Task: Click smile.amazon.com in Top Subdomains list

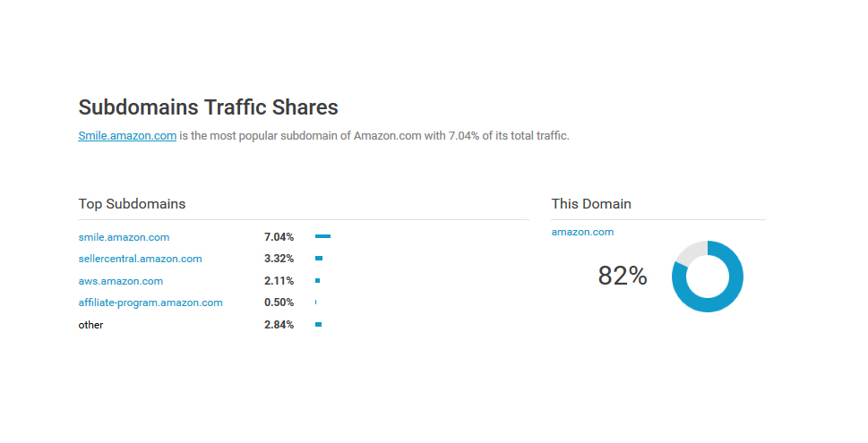Action: pyautogui.click(x=124, y=237)
